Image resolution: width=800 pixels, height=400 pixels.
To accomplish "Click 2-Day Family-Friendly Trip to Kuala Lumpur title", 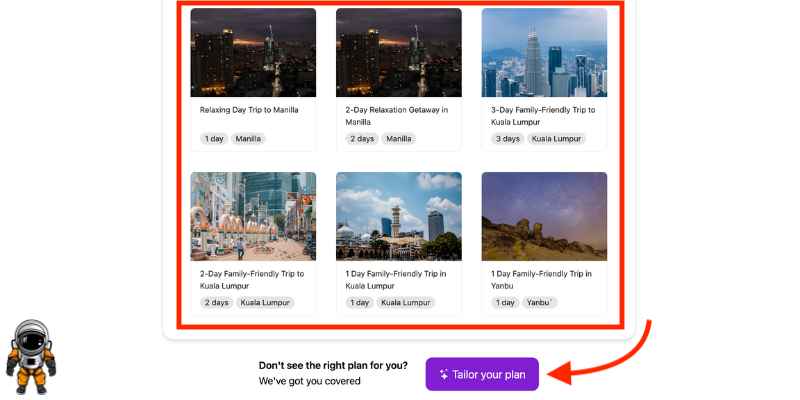I will [252, 279].
